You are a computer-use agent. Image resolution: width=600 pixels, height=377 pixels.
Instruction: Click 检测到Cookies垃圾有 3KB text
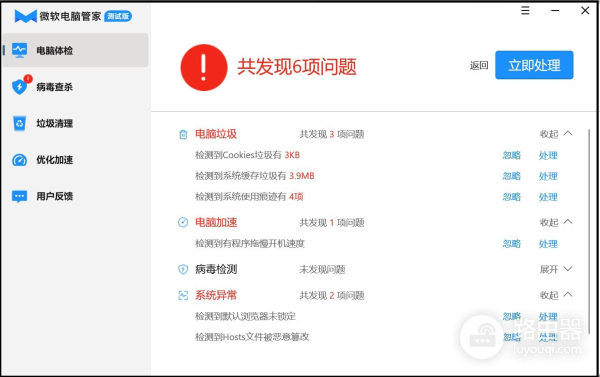coord(248,155)
